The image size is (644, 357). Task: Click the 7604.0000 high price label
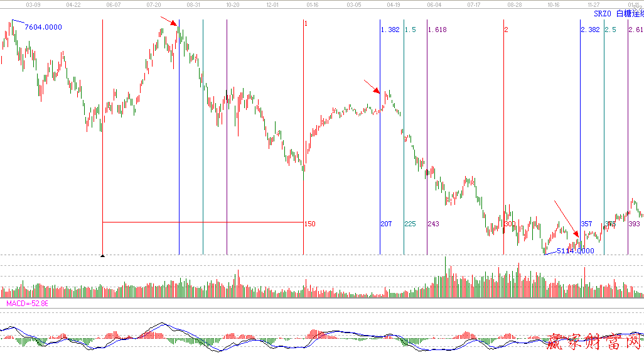43,27
